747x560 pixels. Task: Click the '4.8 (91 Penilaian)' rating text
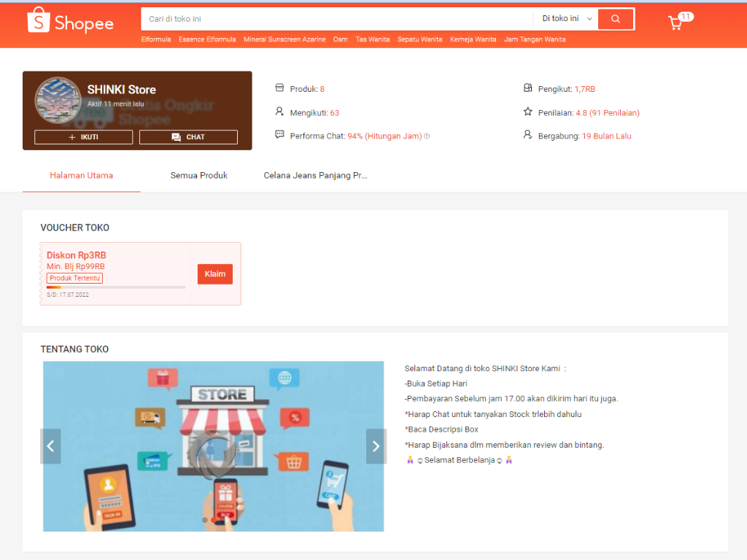608,113
